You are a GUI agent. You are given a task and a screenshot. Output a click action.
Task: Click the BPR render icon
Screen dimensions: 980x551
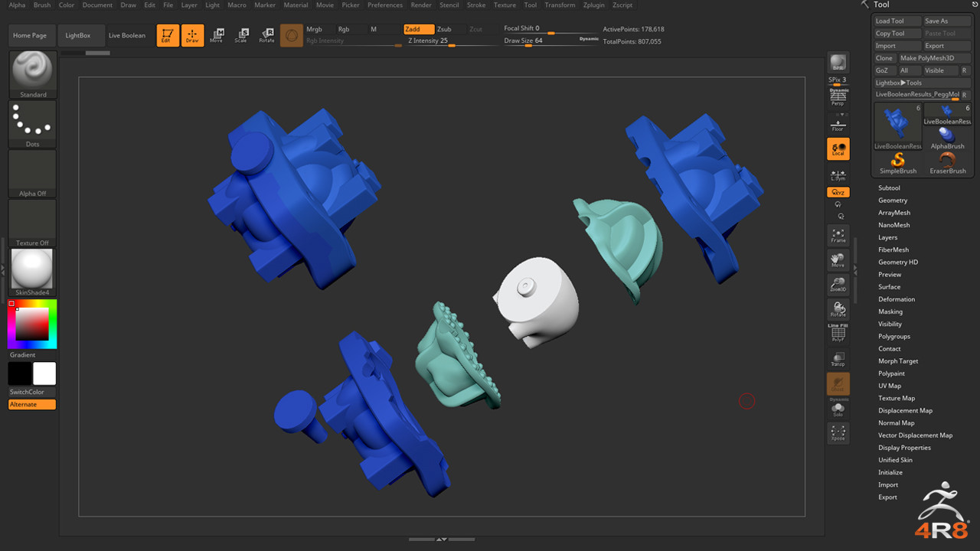[838, 62]
